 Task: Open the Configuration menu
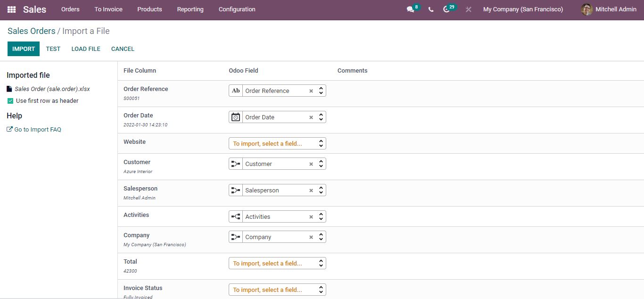[x=237, y=9]
